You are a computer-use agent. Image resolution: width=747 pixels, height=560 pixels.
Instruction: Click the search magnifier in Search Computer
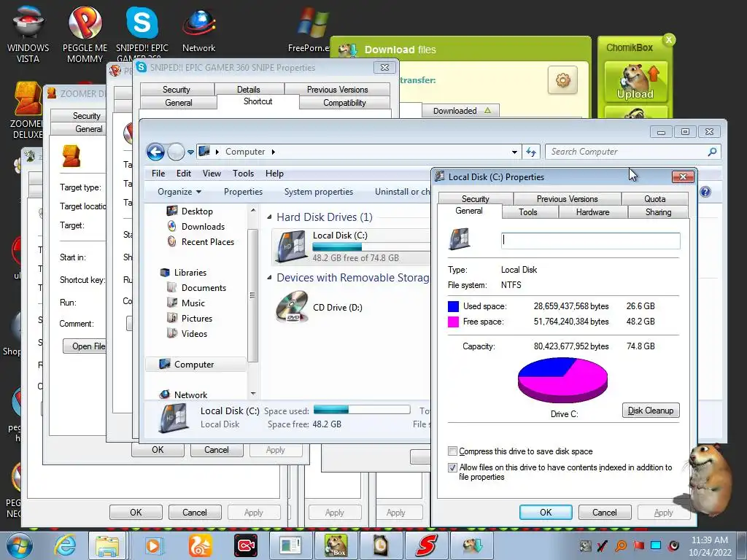[712, 152]
